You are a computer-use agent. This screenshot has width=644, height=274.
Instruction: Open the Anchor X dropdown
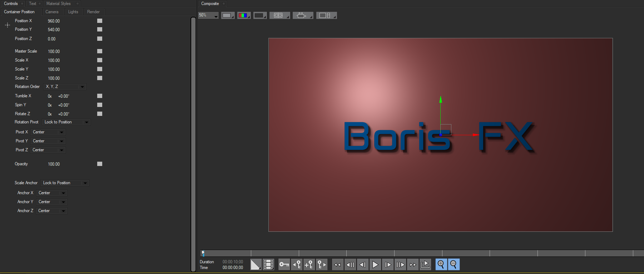click(x=52, y=193)
